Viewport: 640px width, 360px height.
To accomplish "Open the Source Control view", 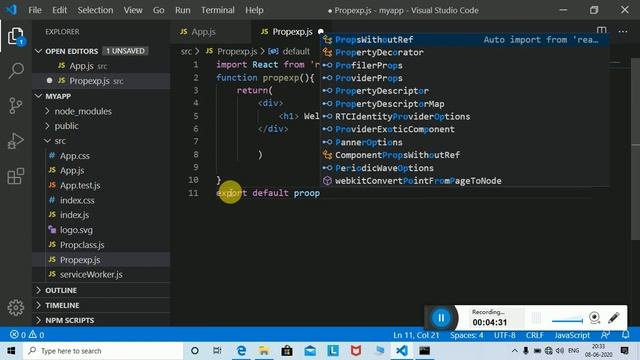I will click(16, 106).
